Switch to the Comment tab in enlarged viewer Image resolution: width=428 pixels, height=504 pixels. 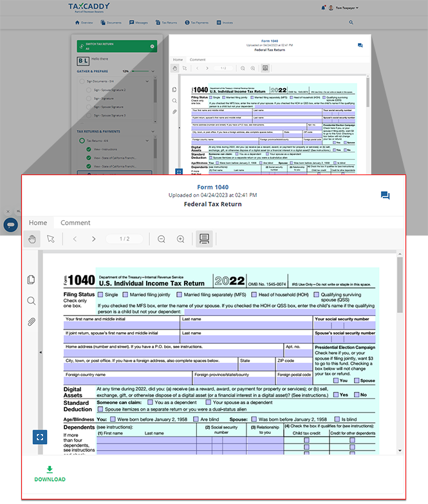point(75,223)
